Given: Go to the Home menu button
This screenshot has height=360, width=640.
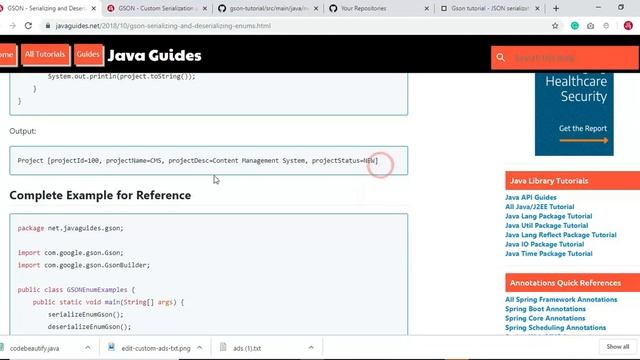Looking at the screenshot, I should click(7, 54).
